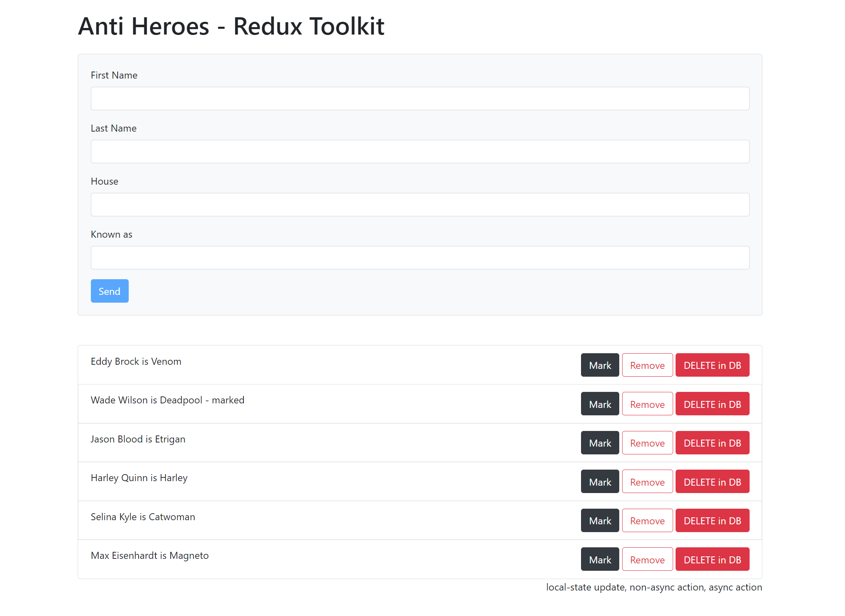Delete Eddy Brock in DB

pos(712,365)
